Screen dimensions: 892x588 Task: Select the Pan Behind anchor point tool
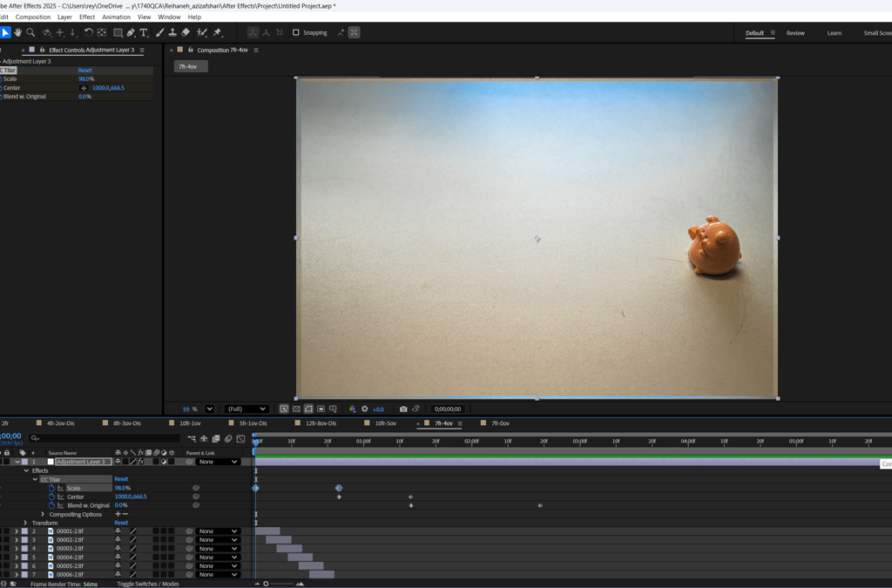[102, 32]
